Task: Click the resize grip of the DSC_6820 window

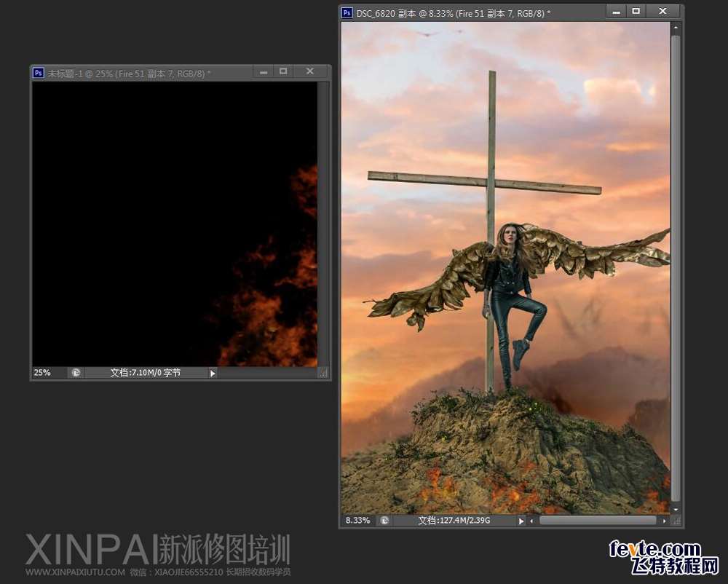Action: (676, 521)
